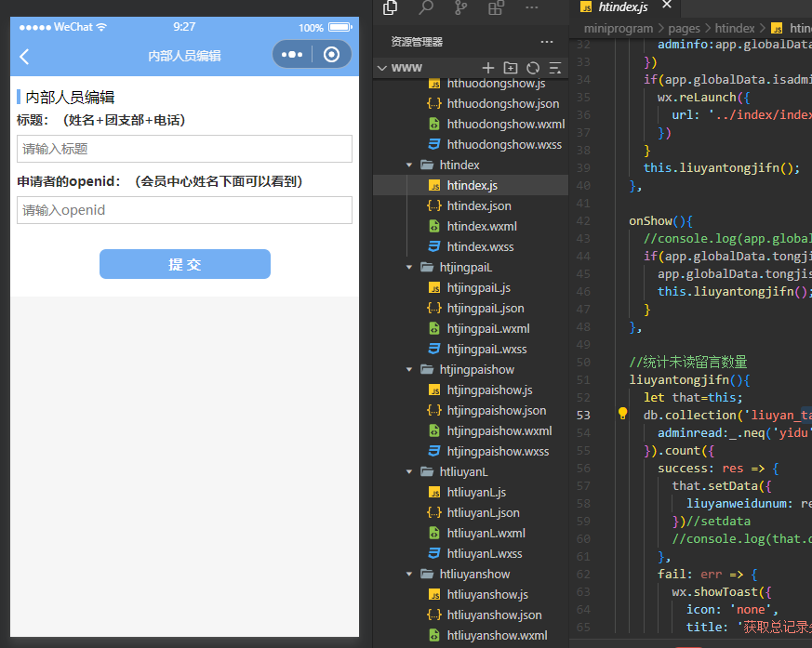812x648 pixels.
Task: Open htindex.json file
Action: tap(471, 206)
